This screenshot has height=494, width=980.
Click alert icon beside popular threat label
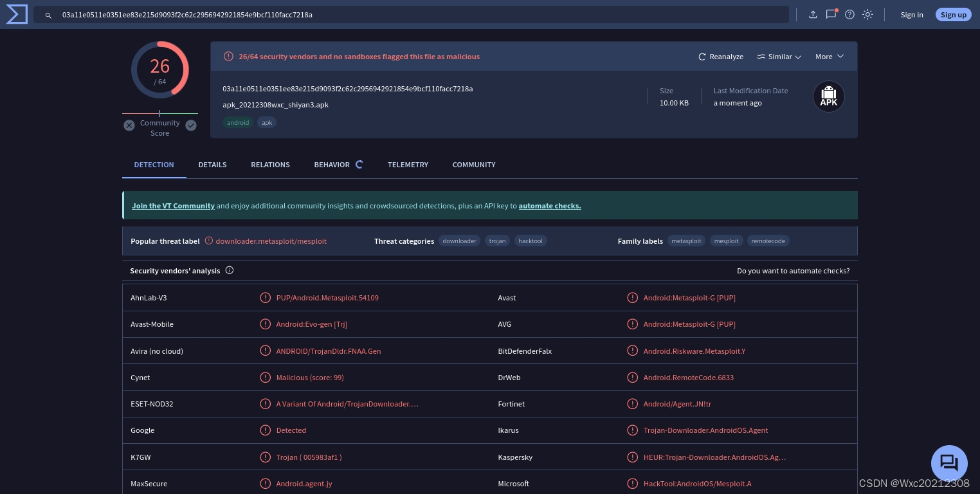(208, 241)
